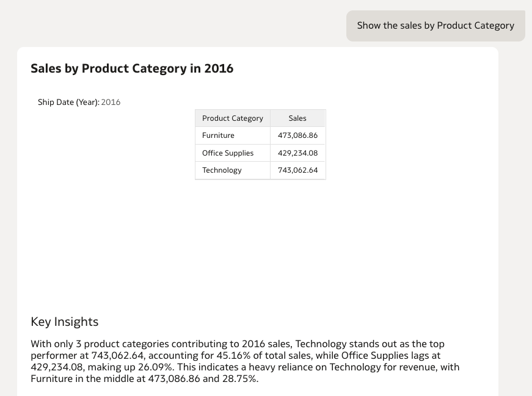Click the 'Show the sales by Product Category' message bubble
The image size is (532, 396).
click(435, 26)
